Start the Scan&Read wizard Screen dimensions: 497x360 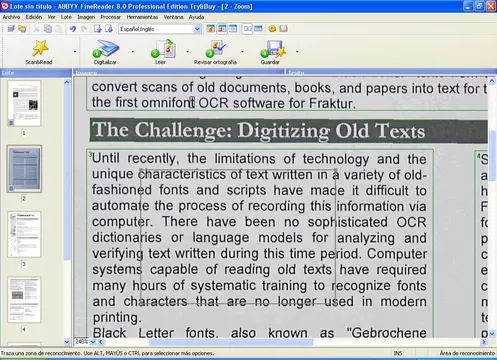click(x=39, y=51)
